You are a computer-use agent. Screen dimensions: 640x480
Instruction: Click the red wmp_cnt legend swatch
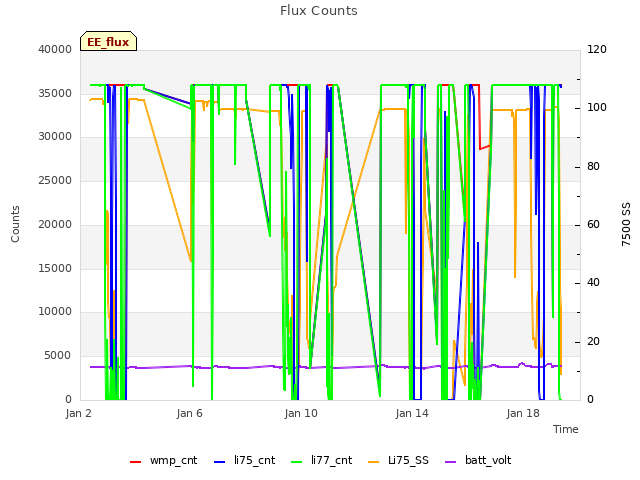coord(135,462)
